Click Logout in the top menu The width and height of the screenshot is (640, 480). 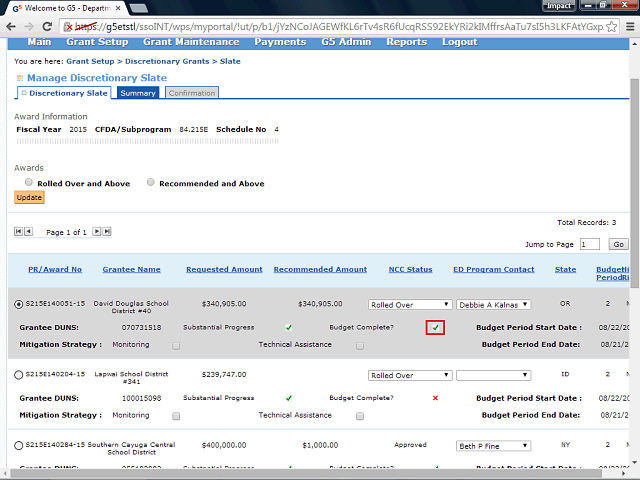(x=460, y=42)
